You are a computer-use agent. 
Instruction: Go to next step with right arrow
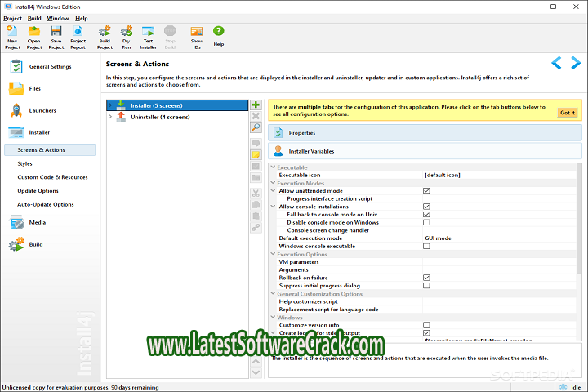click(x=575, y=63)
